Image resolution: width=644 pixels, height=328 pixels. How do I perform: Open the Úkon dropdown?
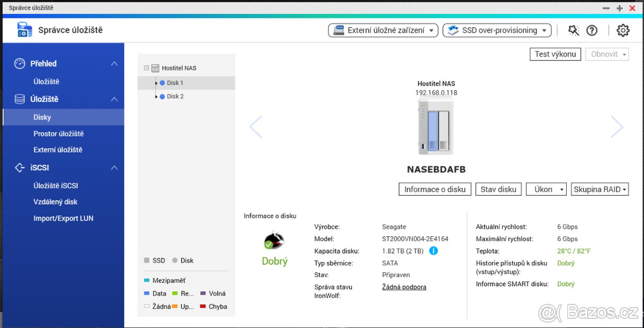pos(546,189)
